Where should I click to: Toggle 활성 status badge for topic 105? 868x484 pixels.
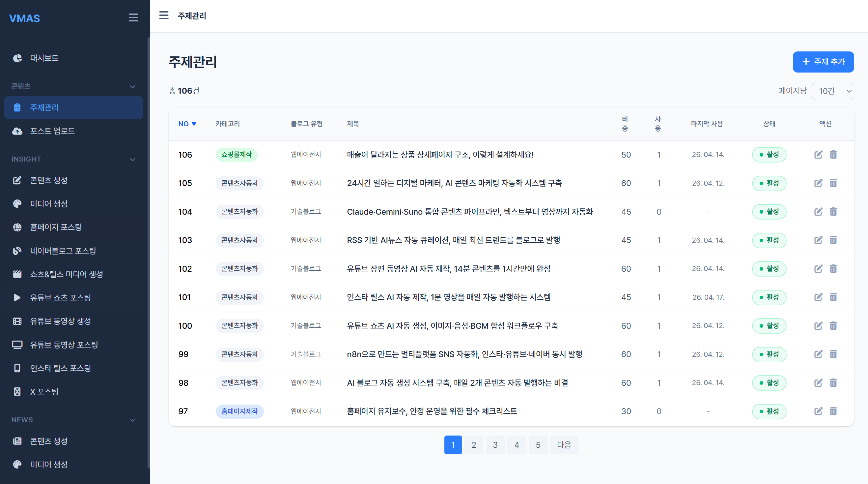(x=769, y=183)
